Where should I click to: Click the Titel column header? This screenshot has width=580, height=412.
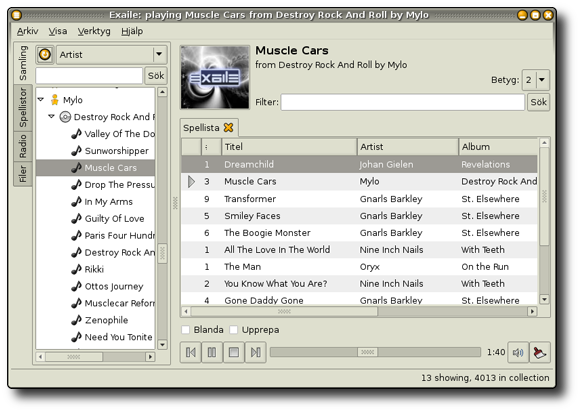(x=289, y=147)
